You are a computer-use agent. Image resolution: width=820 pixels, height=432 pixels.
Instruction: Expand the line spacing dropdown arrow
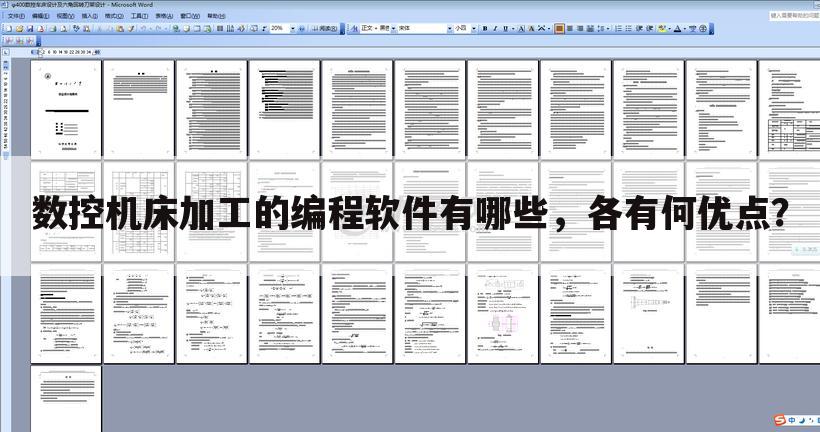click(x=608, y=28)
